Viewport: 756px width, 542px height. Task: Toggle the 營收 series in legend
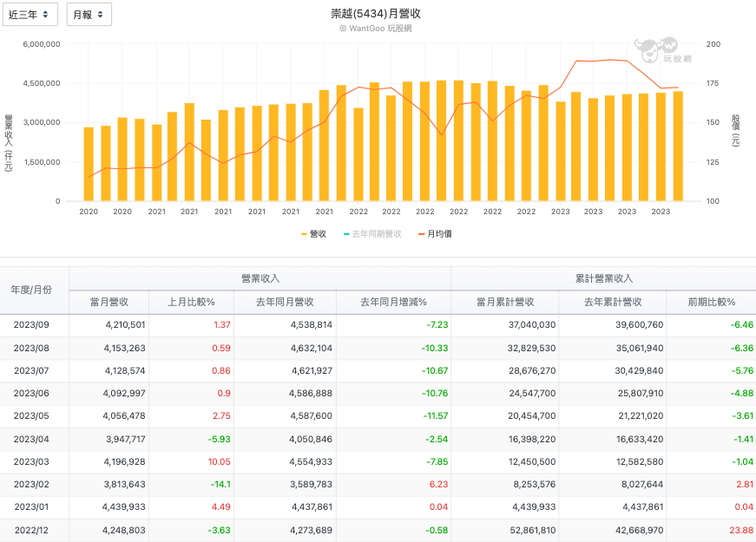(313, 234)
